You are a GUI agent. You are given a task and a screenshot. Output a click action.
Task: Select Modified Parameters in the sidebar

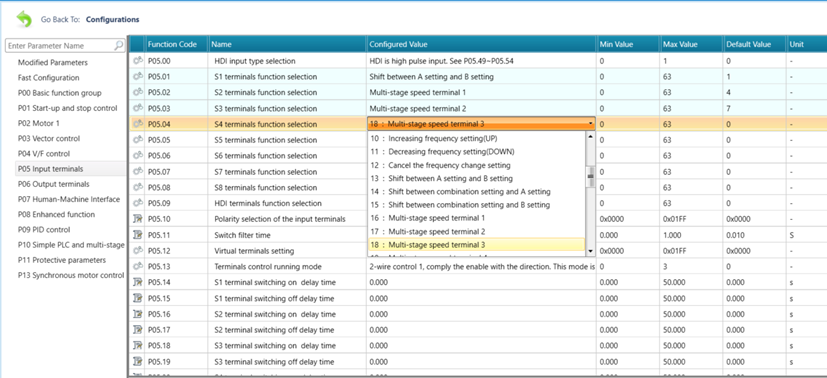pos(53,62)
